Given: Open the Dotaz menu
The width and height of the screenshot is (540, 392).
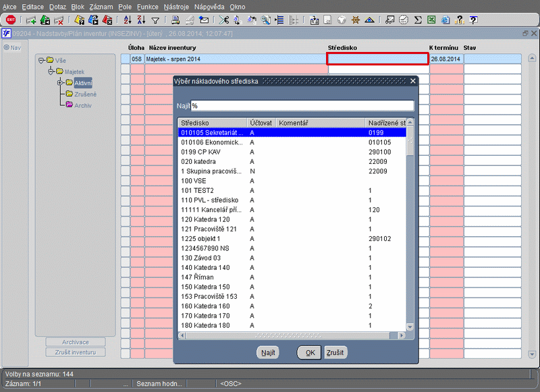Looking at the screenshot, I should (57, 7).
